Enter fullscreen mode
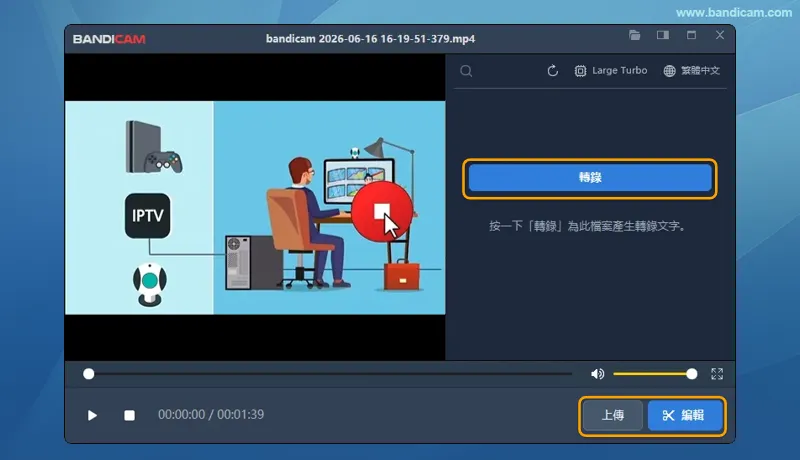The width and height of the screenshot is (800, 460). (x=717, y=374)
